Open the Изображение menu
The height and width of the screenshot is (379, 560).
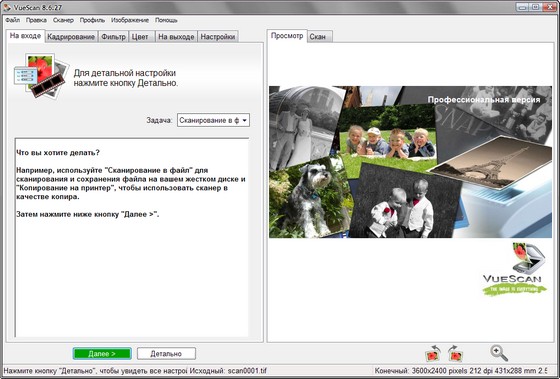pos(130,20)
